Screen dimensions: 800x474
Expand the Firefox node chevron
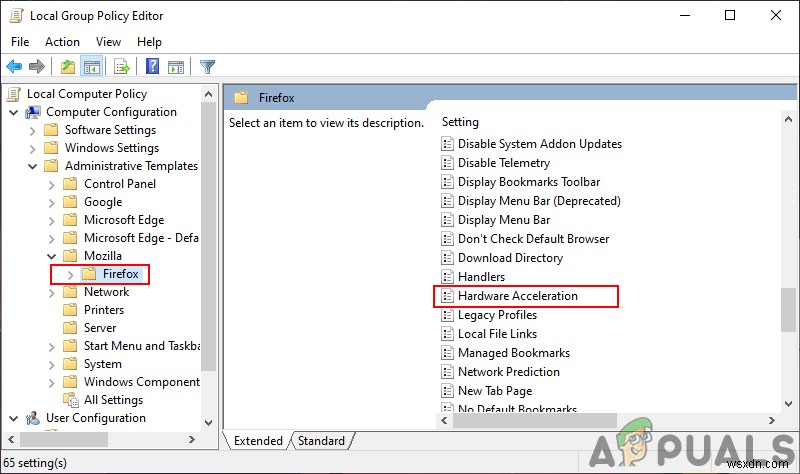click(x=70, y=275)
